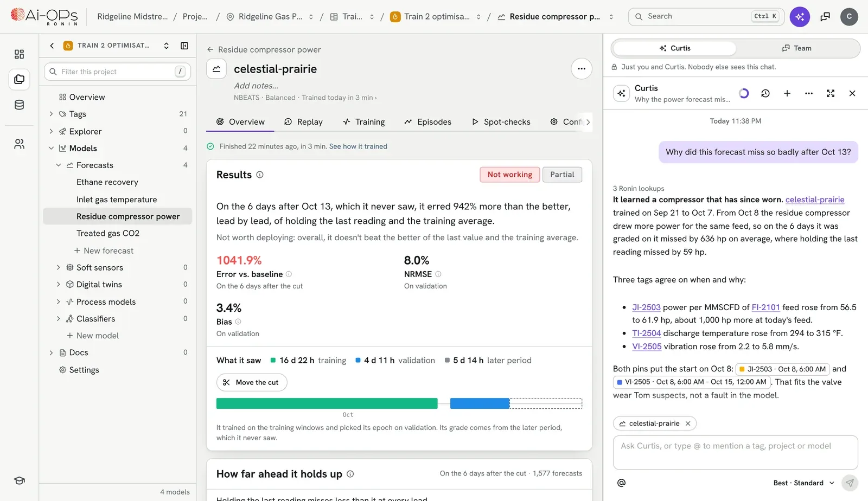The image size is (868, 501).
Task: Open Curtis chat more options ellipsis
Action: 809,93
